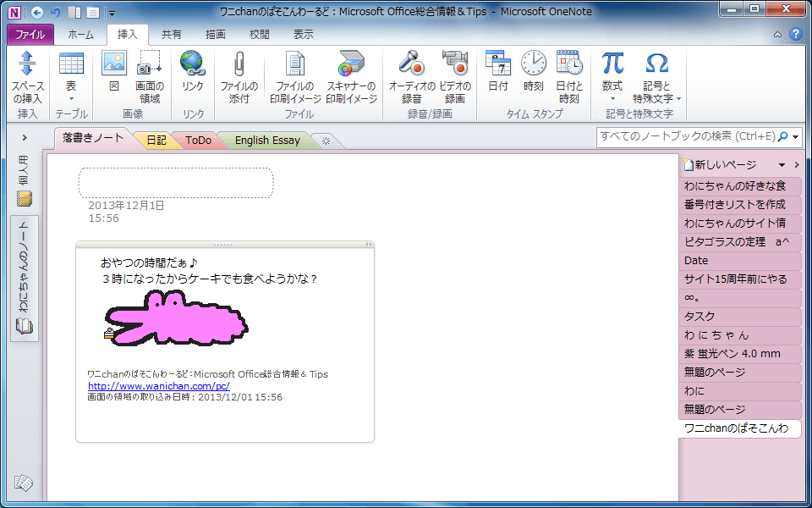Click the note container top drag handle
The width and height of the screenshot is (812, 508).
click(x=222, y=245)
